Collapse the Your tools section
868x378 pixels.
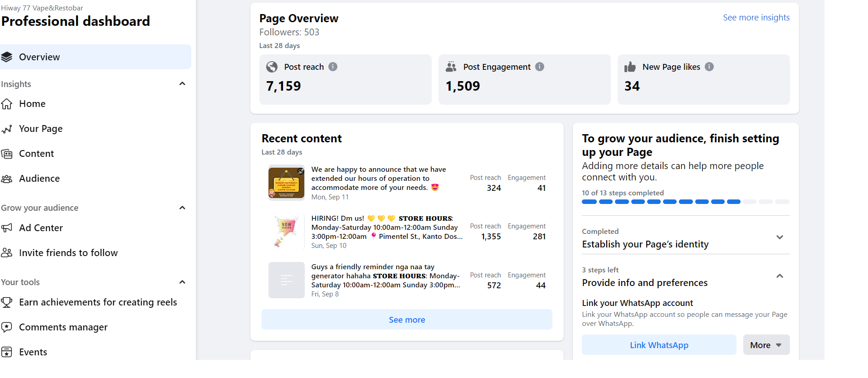[x=182, y=282]
